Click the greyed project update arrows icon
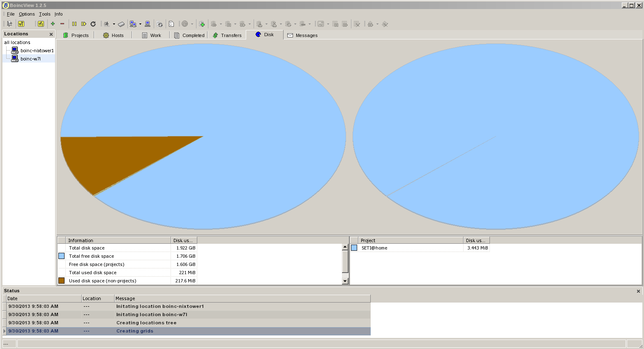 tap(214, 24)
